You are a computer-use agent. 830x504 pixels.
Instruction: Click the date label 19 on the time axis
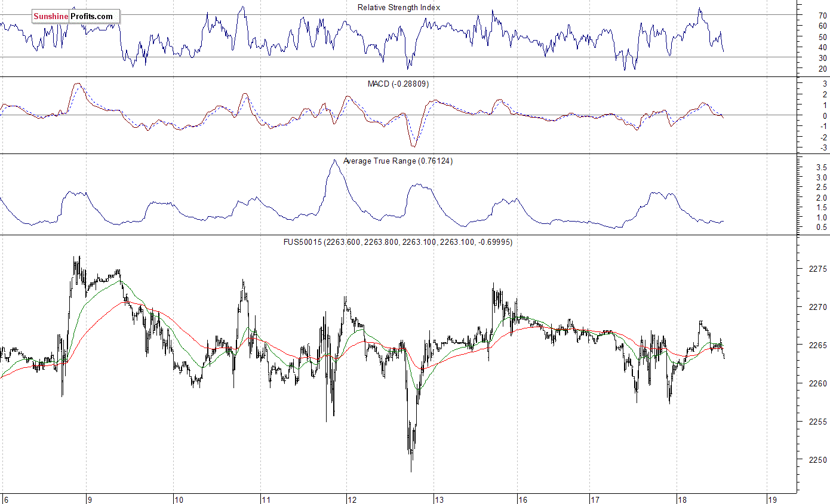pyautogui.click(x=771, y=499)
